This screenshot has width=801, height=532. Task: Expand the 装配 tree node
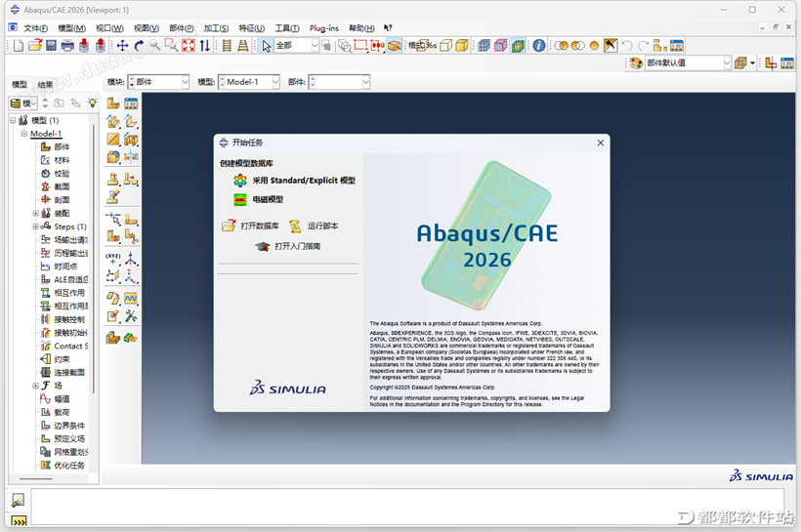pyautogui.click(x=35, y=214)
